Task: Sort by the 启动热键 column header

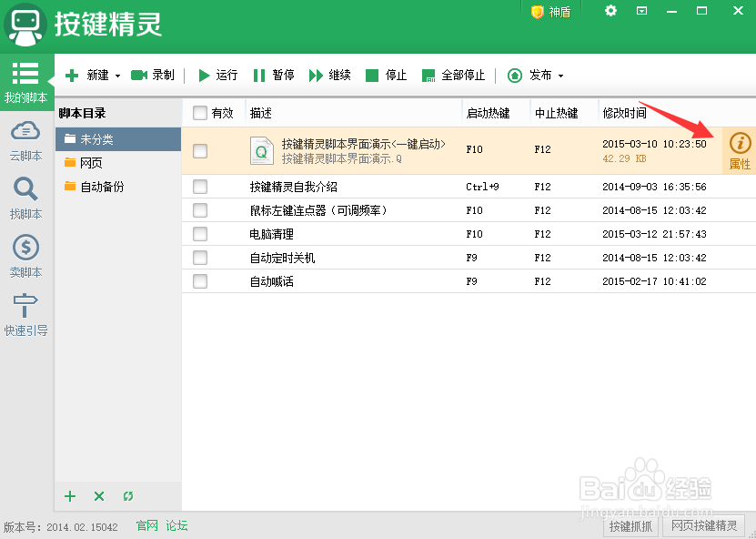Action: pyautogui.click(x=496, y=113)
